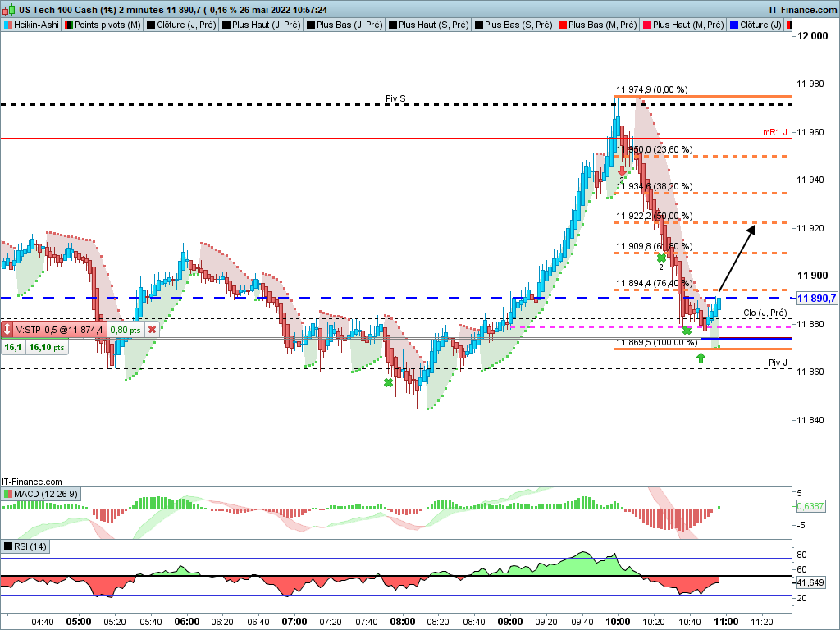Click the green up arrow buy marker
The width and height of the screenshot is (840, 630).
click(x=701, y=358)
